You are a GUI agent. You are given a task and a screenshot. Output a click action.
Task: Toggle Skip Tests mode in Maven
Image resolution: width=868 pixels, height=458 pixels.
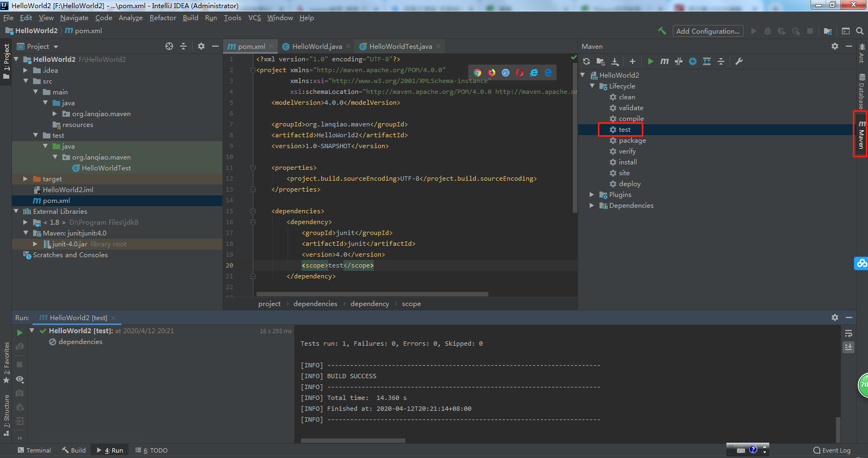coord(693,61)
